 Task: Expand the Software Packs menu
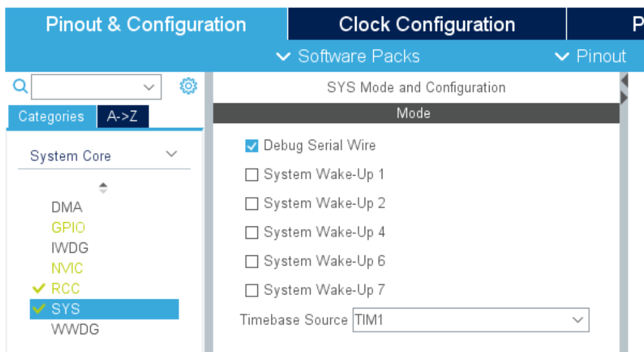(348, 56)
